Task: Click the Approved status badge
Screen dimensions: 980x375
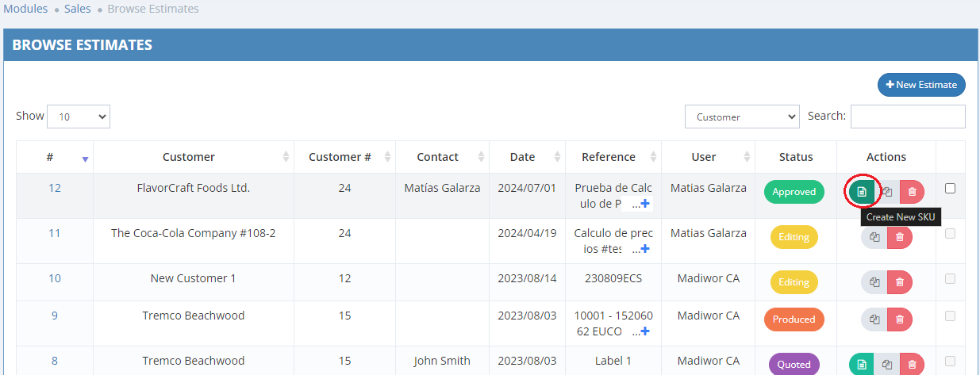Action: coord(794,192)
